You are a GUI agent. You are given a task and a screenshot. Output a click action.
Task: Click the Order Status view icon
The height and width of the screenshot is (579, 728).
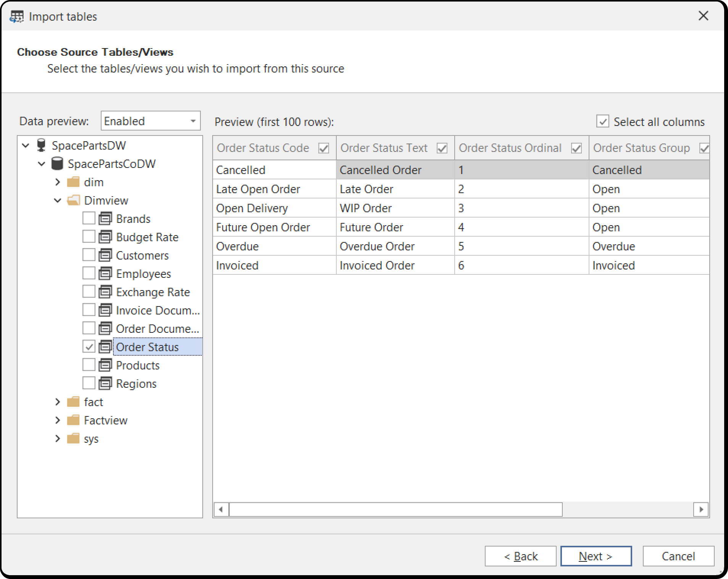coord(105,347)
